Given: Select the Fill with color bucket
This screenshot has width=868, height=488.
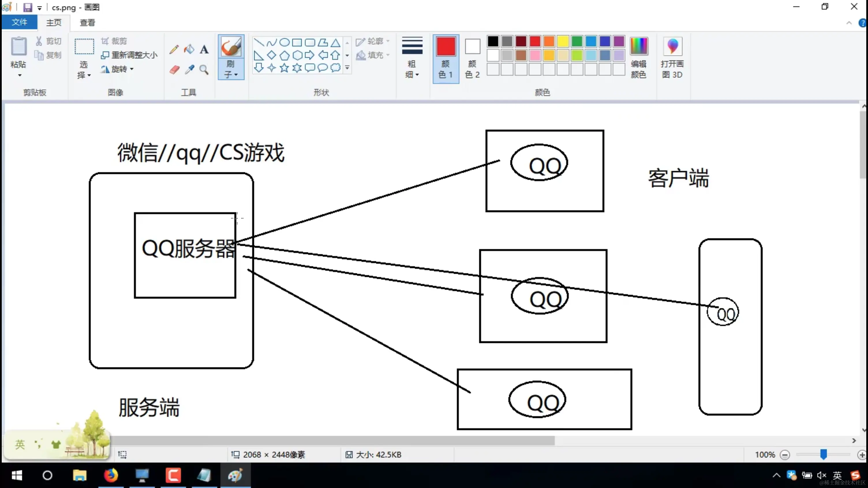Looking at the screenshot, I should click(189, 50).
